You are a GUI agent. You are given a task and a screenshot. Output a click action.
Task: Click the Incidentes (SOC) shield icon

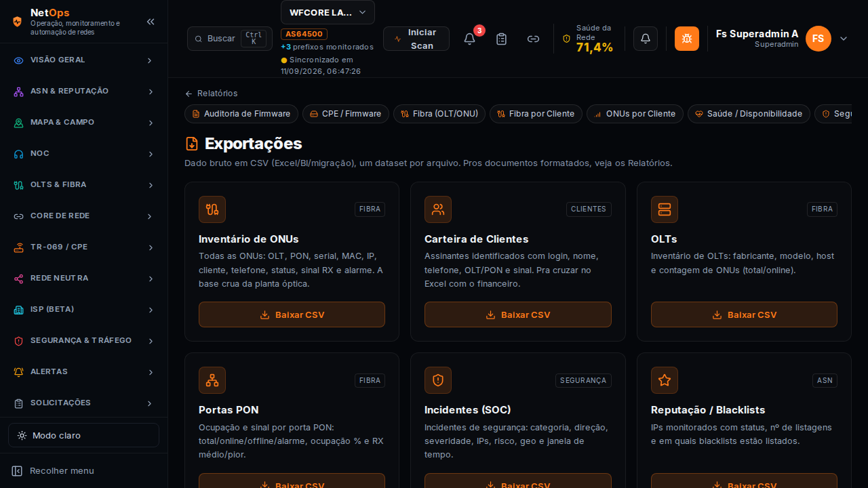click(x=438, y=380)
